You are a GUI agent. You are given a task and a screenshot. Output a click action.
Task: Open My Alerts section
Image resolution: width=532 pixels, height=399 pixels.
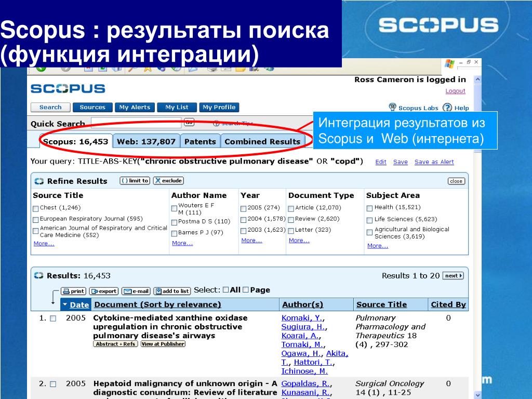[x=135, y=107]
